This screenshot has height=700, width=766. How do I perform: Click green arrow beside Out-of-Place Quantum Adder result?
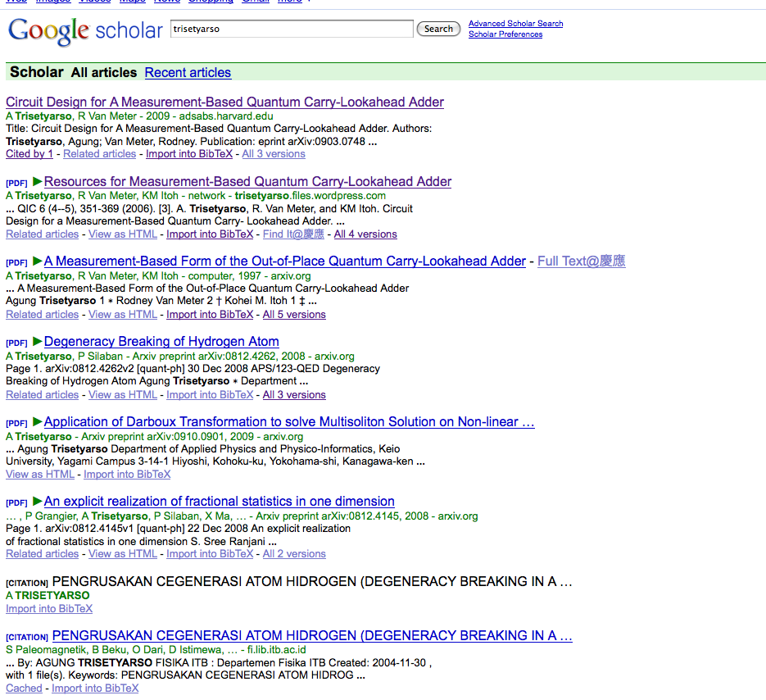point(38,261)
